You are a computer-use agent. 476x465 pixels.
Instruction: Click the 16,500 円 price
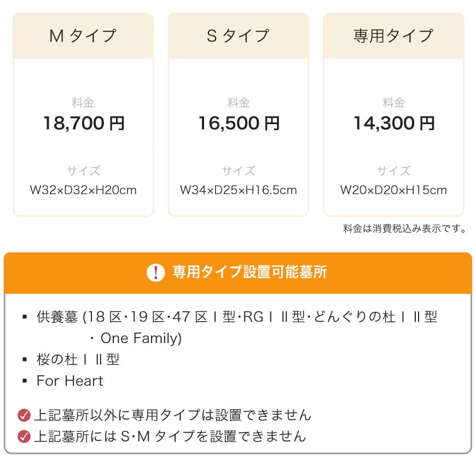click(x=239, y=123)
